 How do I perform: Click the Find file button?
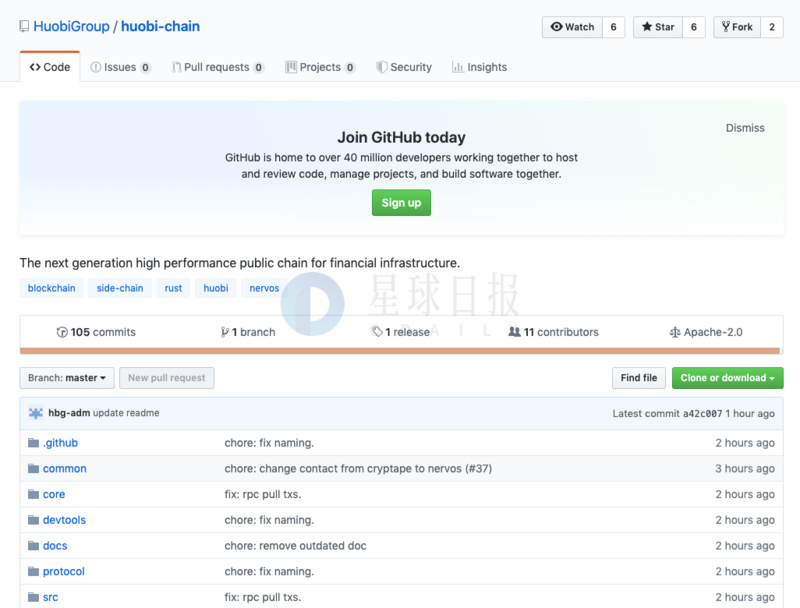(639, 378)
